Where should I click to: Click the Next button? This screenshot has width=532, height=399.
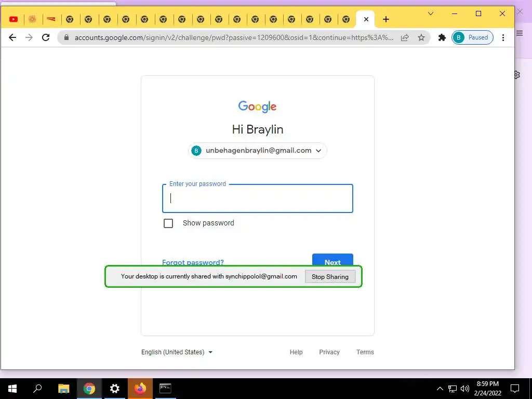point(332,260)
